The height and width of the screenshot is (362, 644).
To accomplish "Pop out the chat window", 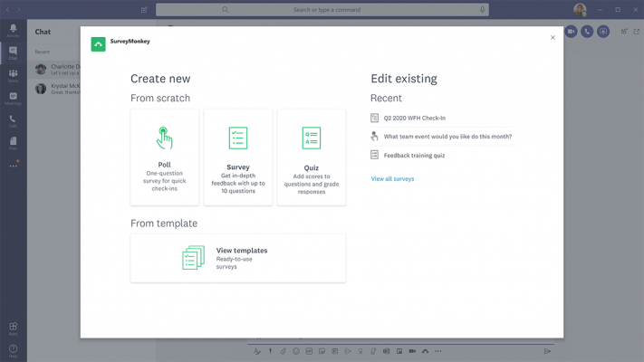I will pyautogui.click(x=637, y=31).
